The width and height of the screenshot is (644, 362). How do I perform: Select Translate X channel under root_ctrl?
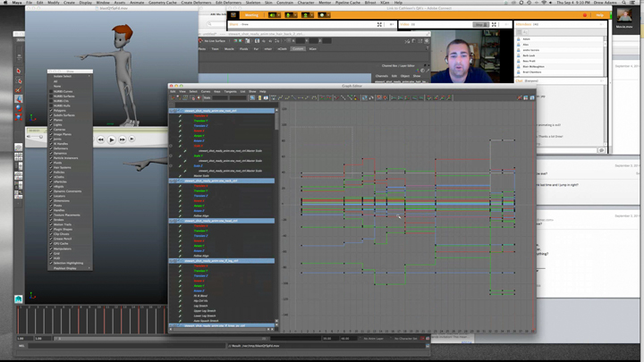200,116
